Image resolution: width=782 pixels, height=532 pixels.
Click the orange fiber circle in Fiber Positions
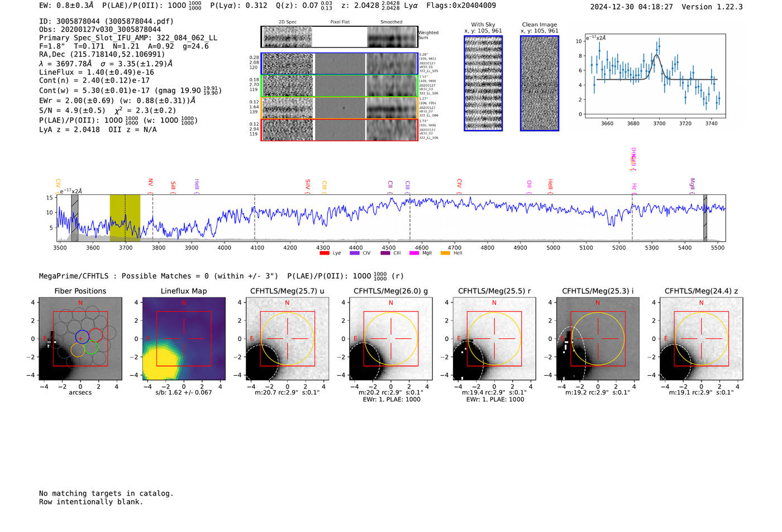tap(78, 349)
